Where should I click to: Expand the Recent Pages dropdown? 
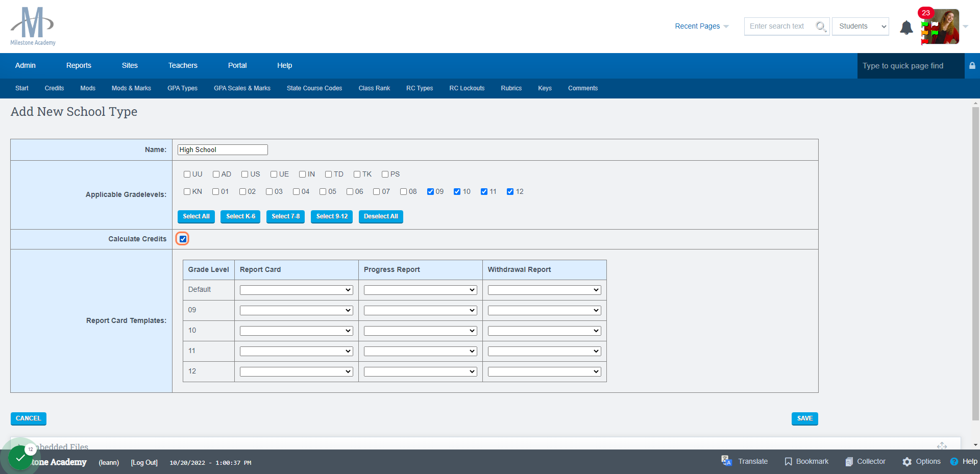tap(702, 27)
